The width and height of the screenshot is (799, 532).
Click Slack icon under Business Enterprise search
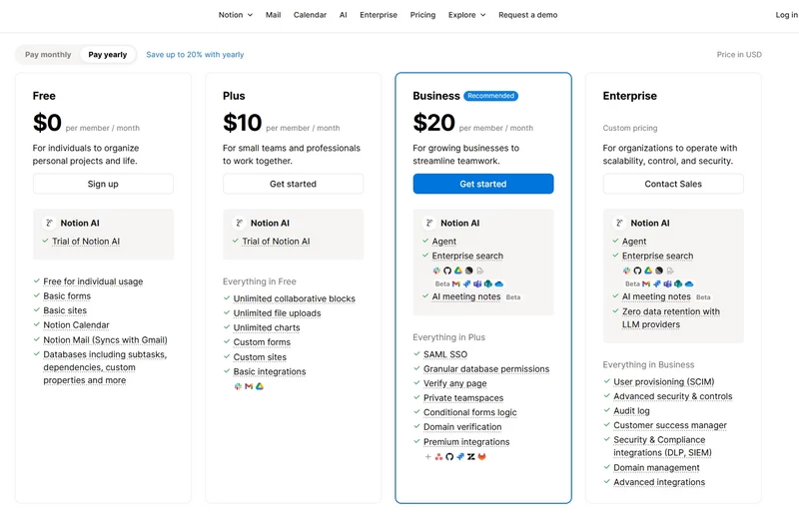click(436, 270)
